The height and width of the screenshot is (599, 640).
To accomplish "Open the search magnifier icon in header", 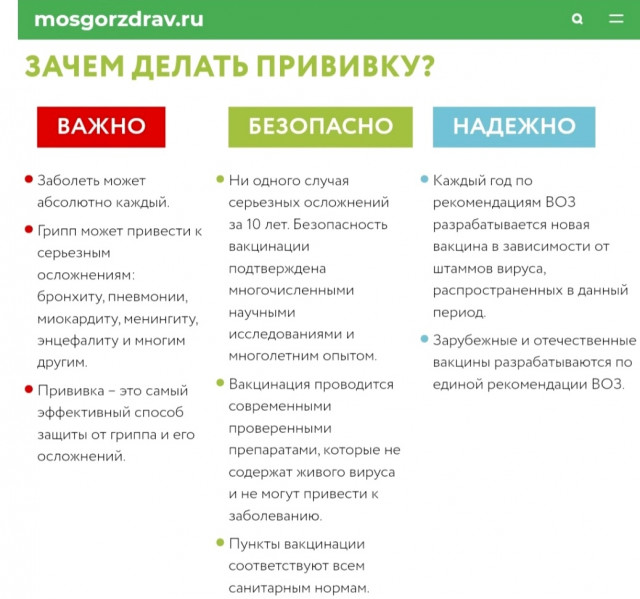I will pos(577,19).
